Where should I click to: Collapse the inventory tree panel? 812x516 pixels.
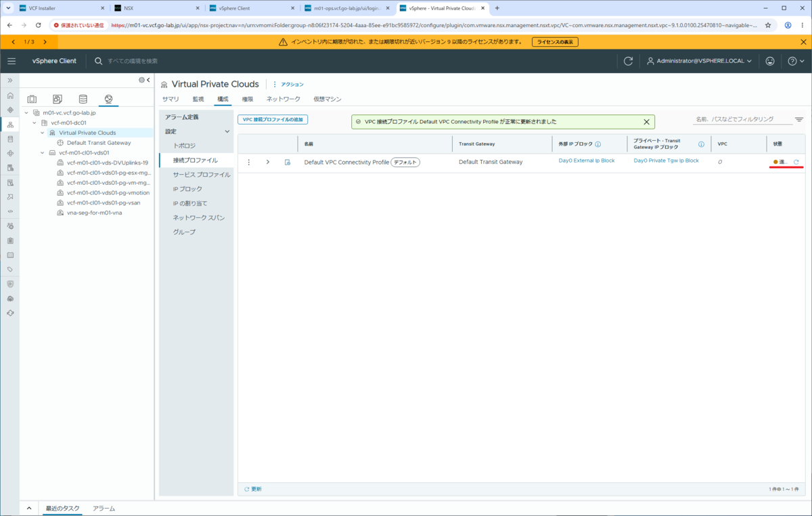coord(148,80)
